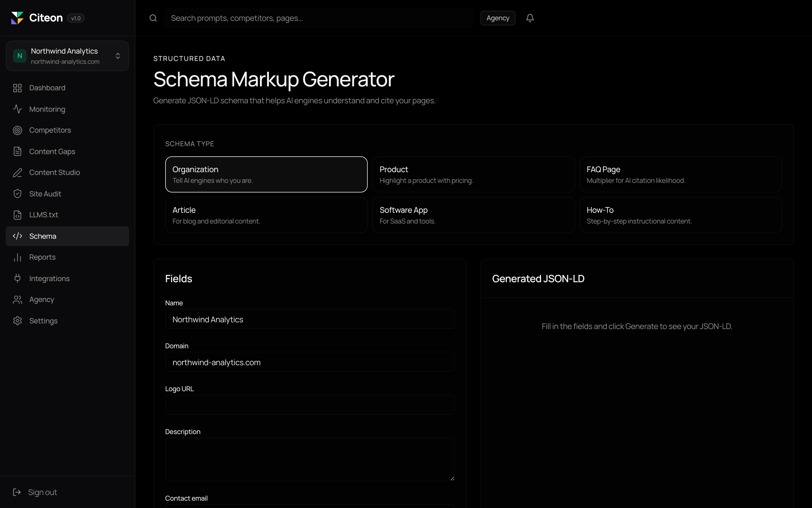Open Agency sidebar item
The image size is (812, 508).
pos(67,300)
